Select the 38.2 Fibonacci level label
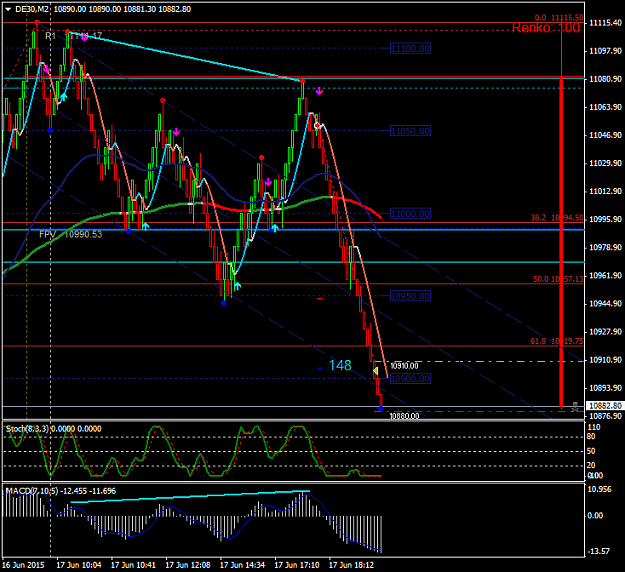 556,218
